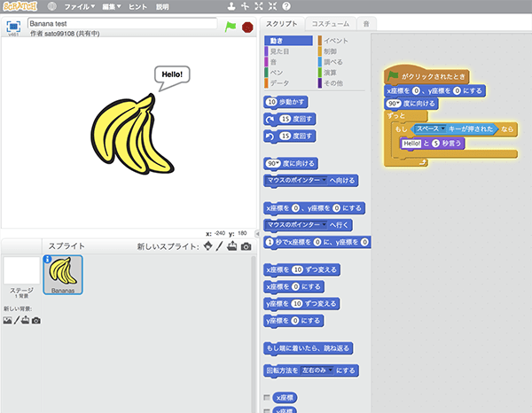Click the Scratch logo

coord(20,6)
